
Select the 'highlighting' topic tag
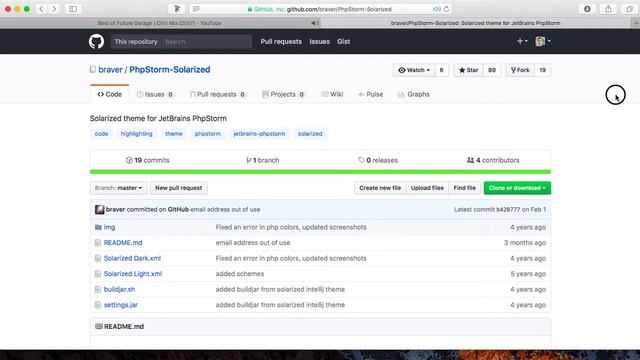point(136,134)
